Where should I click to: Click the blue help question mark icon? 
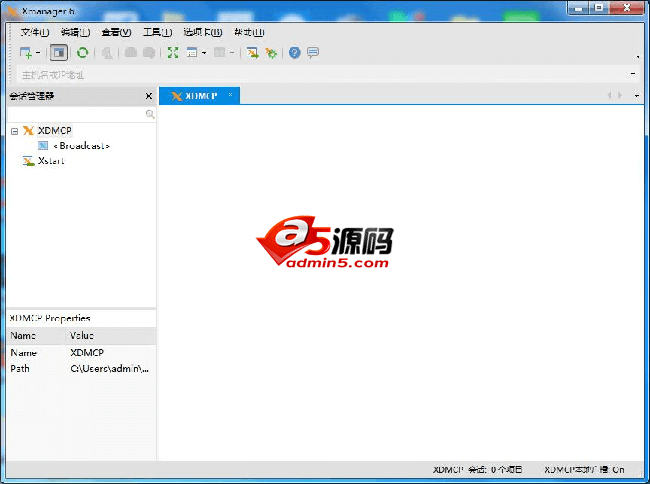(294, 53)
